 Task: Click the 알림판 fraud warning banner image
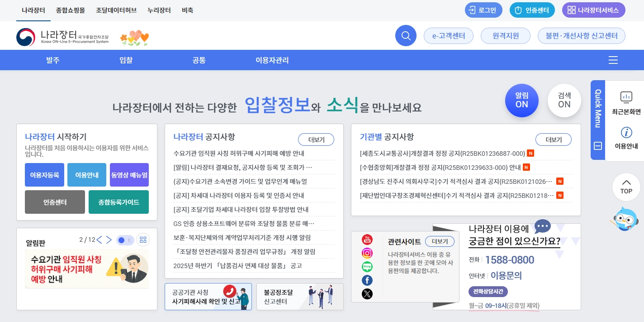click(x=87, y=269)
